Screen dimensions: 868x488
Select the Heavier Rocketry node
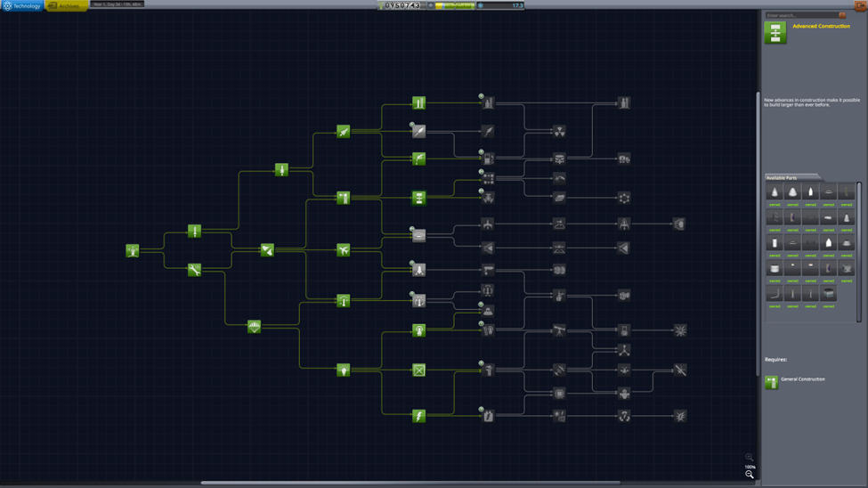point(488,103)
